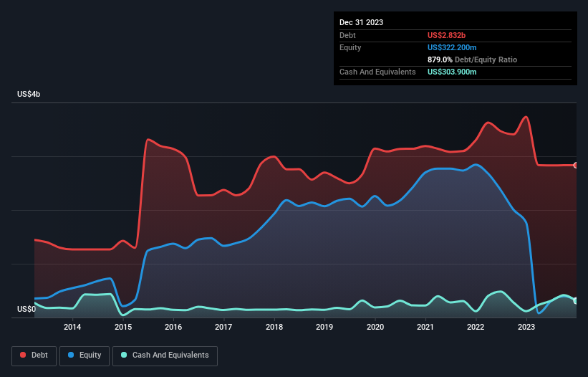
Task: Click the US$303.900m cash value
Action: click(x=452, y=72)
